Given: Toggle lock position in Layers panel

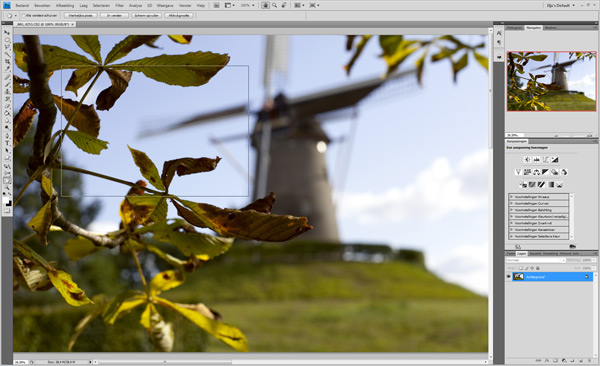Looking at the screenshot, I should [x=532, y=268].
